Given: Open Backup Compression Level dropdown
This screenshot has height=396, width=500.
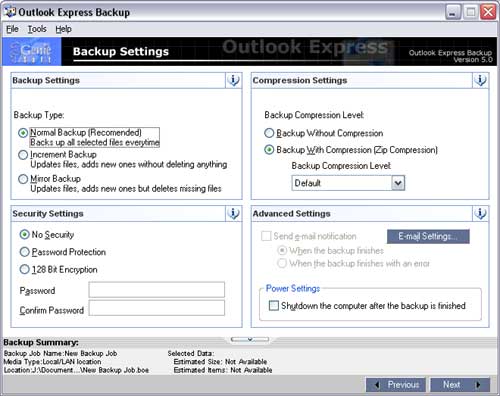Looking at the screenshot, I should [348, 183].
